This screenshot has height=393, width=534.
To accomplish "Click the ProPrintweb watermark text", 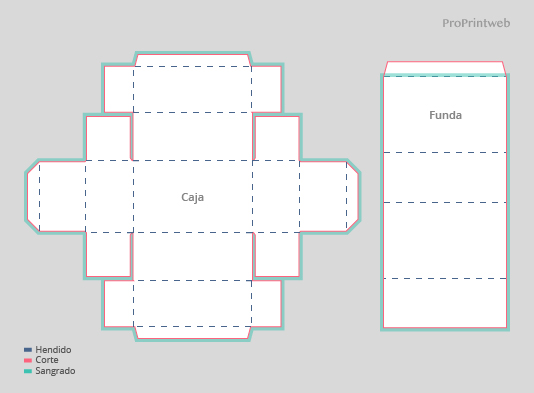I will pos(476,23).
